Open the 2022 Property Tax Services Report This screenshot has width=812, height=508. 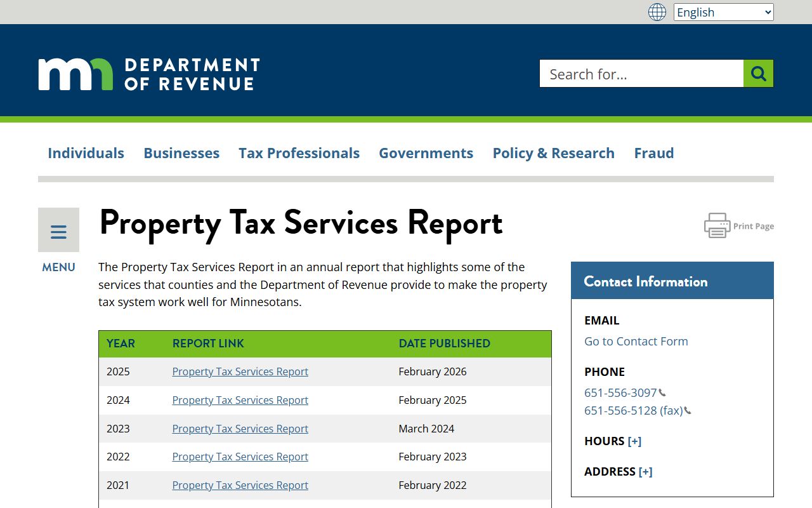click(240, 457)
